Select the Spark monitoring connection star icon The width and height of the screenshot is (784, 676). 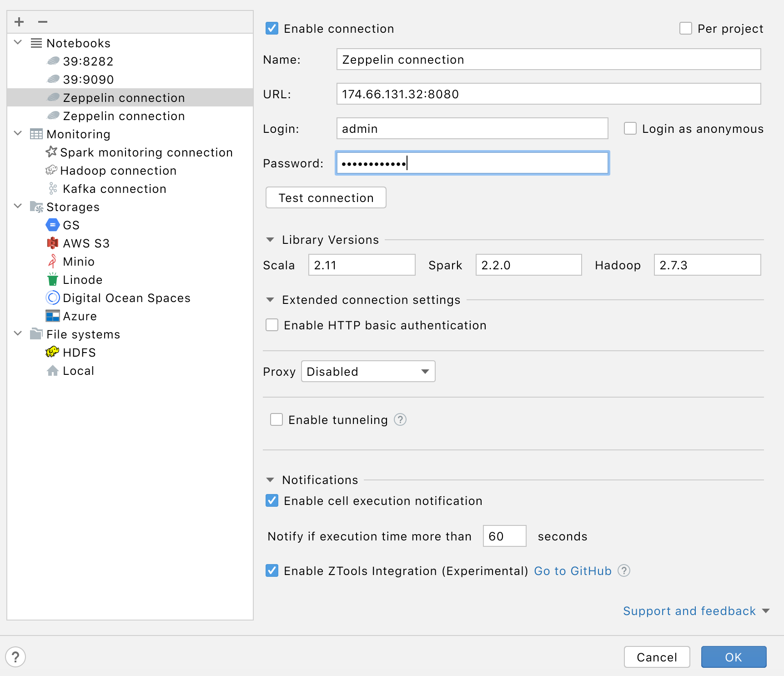[x=51, y=152]
